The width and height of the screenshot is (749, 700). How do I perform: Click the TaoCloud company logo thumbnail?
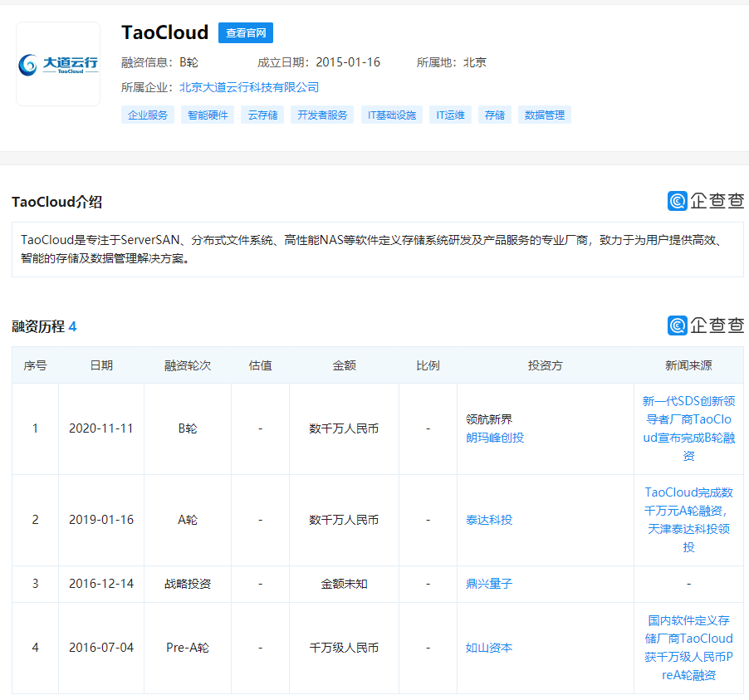(58, 64)
